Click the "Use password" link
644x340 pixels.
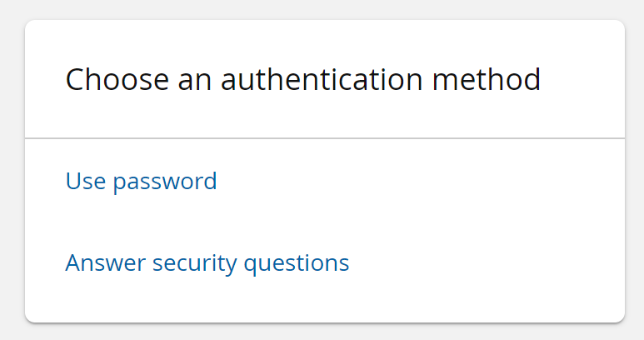click(x=141, y=181)
